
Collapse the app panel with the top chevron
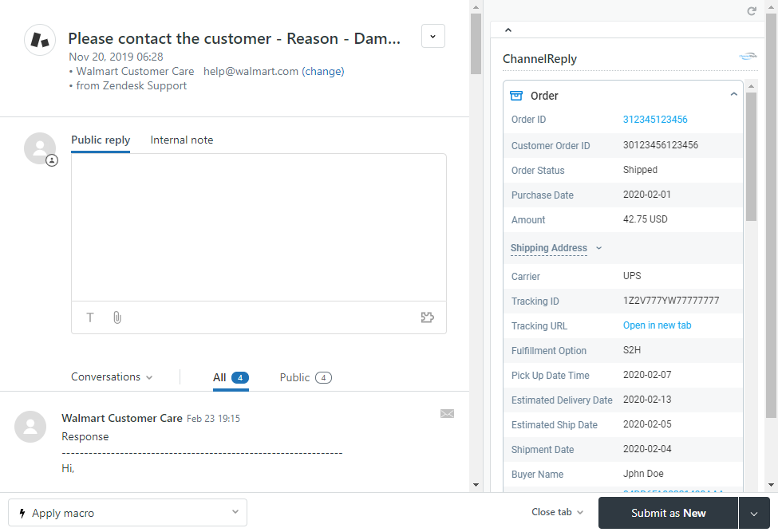(508, 30)
